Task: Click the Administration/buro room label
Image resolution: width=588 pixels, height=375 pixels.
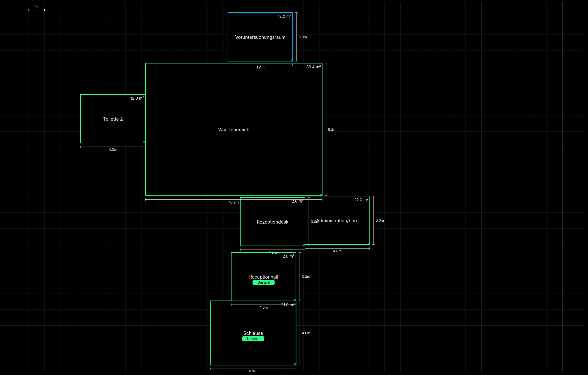Action: [337, 221]
